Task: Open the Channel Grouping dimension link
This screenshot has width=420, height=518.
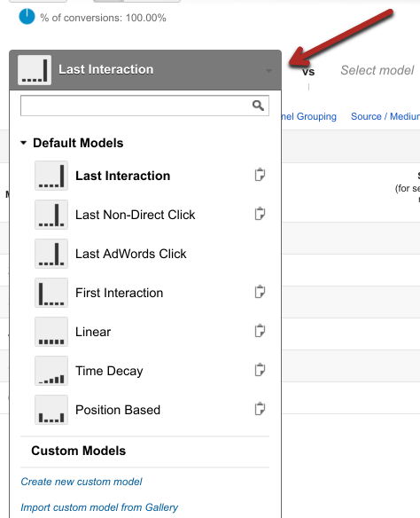Action: pyautogui.click(x=308, y=116)
